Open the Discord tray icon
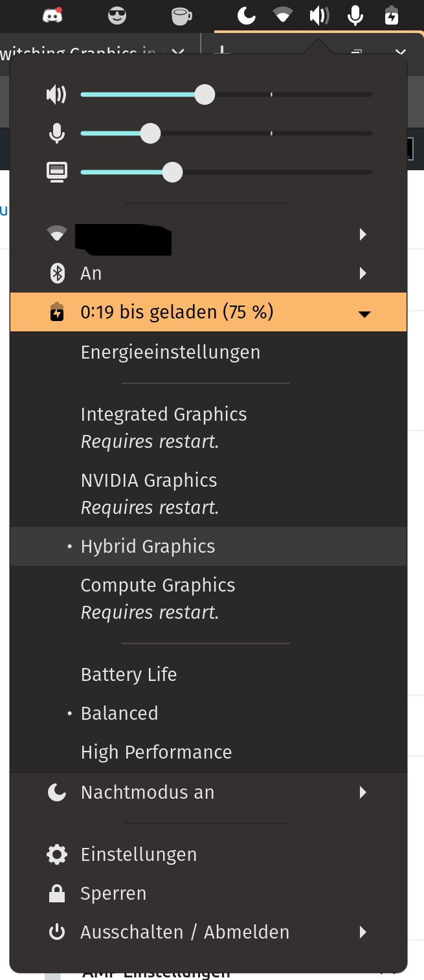 pos(52,16)
